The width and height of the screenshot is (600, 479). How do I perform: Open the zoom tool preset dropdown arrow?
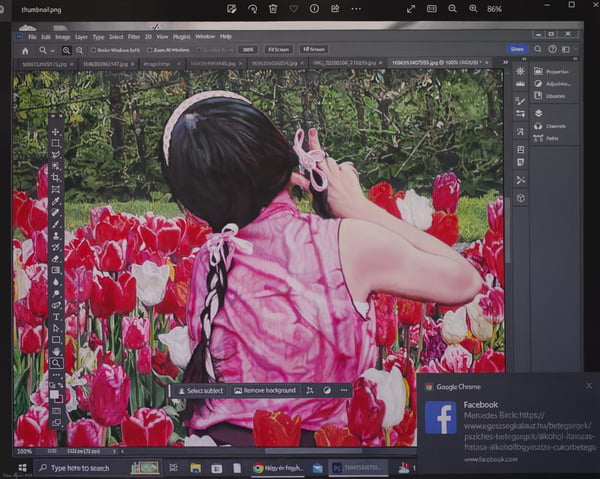[52, 51]
